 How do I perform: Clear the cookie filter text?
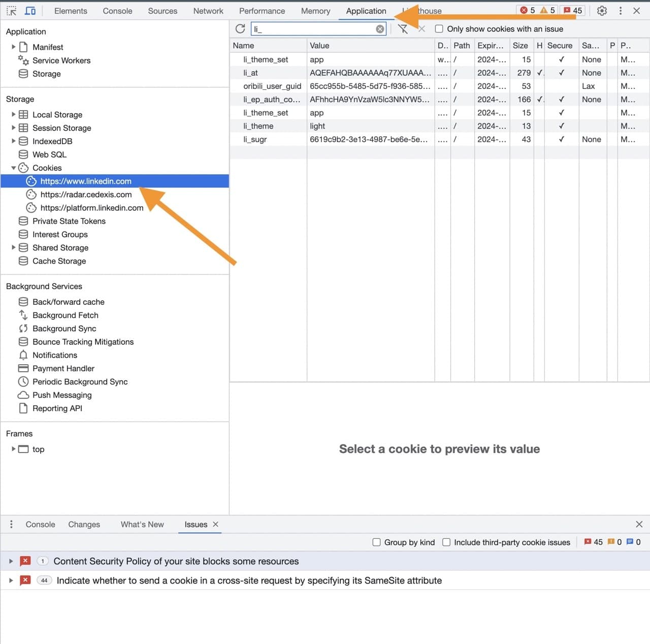(380, 29)
